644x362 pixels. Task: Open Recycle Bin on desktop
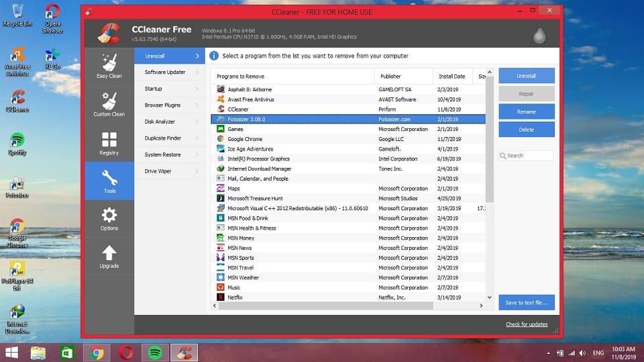(x=17, y=15)
